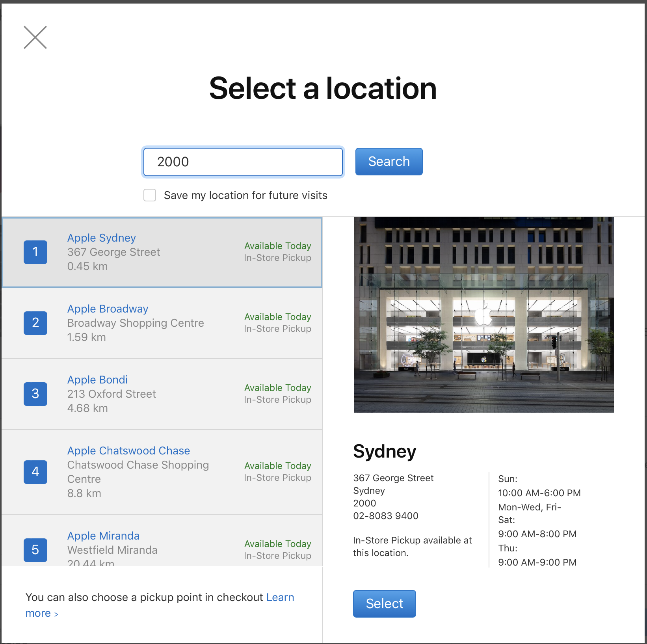Viewport: 647px width, 644px height.
Task: Click the Thursday hours 9:00 AM-9:00 PM
Action: (537, 562)
